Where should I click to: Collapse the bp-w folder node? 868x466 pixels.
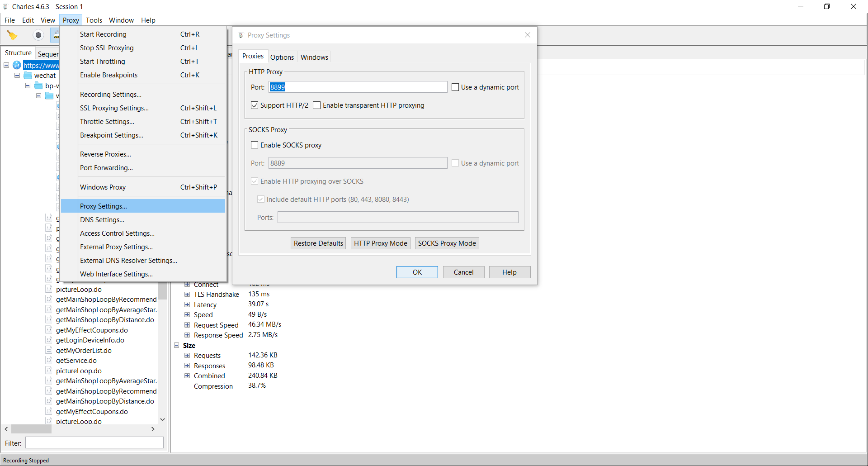click(28, 86)
